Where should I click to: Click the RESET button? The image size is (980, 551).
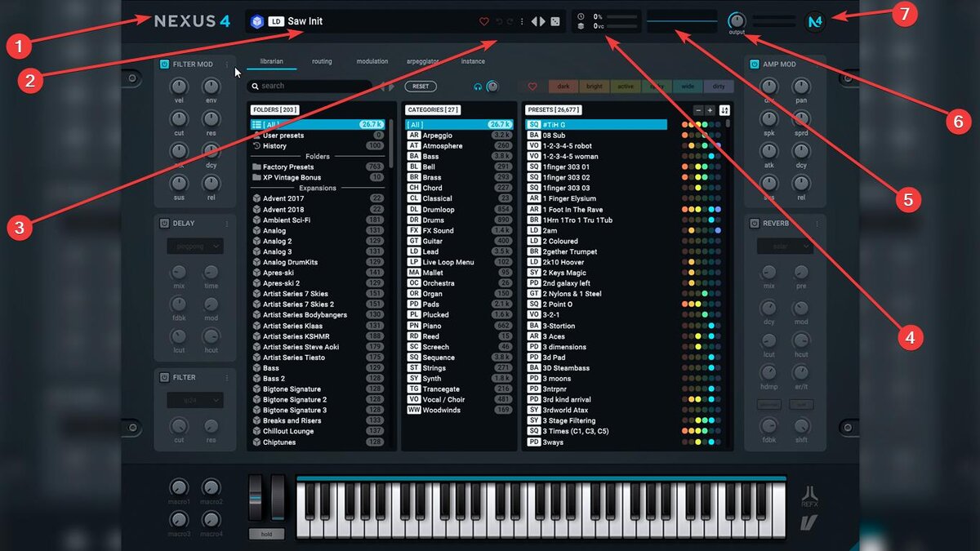(x=421, y=86)
